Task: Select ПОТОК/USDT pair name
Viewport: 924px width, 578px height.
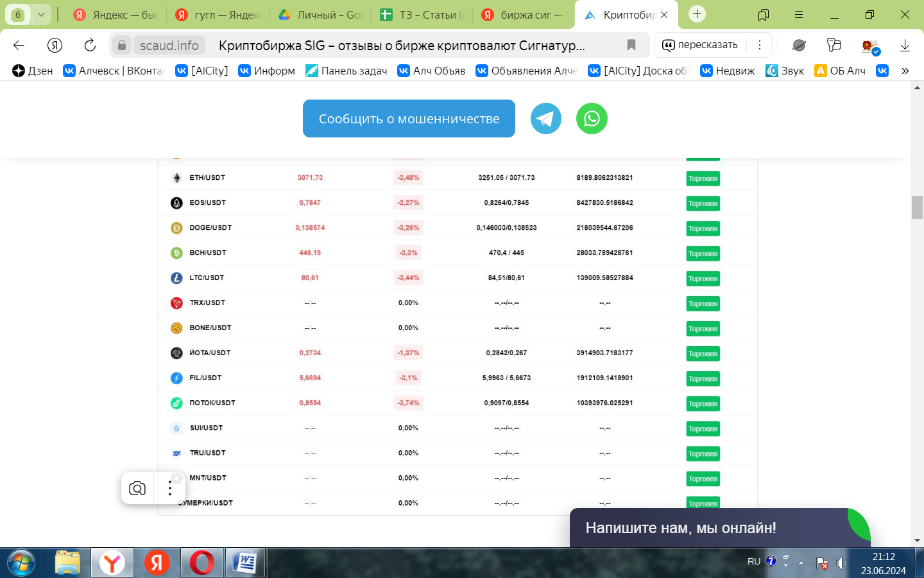Action: coord(212,403)
